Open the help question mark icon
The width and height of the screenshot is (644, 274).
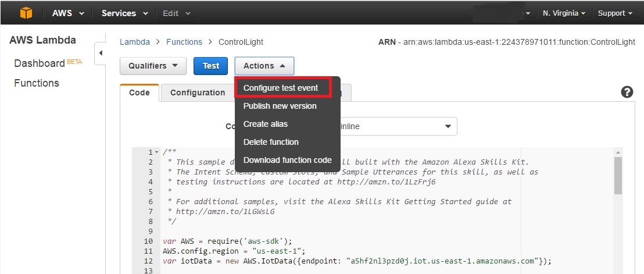(627, 92)
